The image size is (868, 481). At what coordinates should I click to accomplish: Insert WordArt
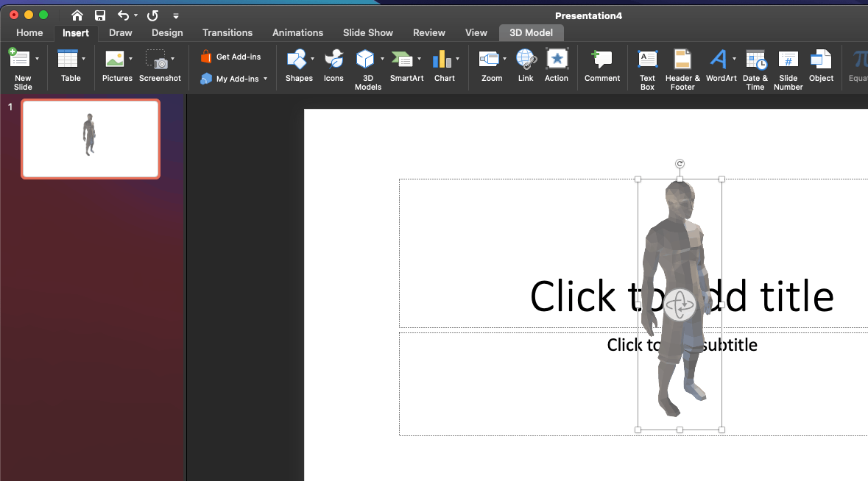(x=718, y=59)
